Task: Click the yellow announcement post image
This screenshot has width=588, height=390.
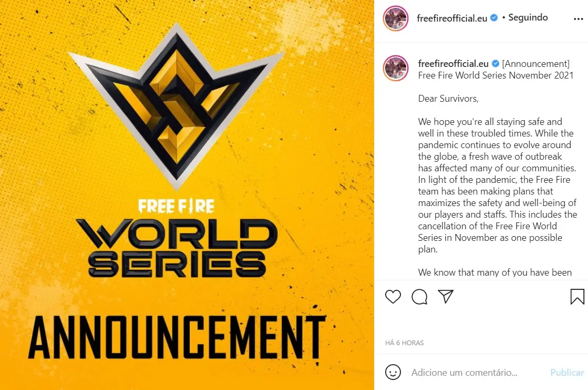Action: (188, 195)
